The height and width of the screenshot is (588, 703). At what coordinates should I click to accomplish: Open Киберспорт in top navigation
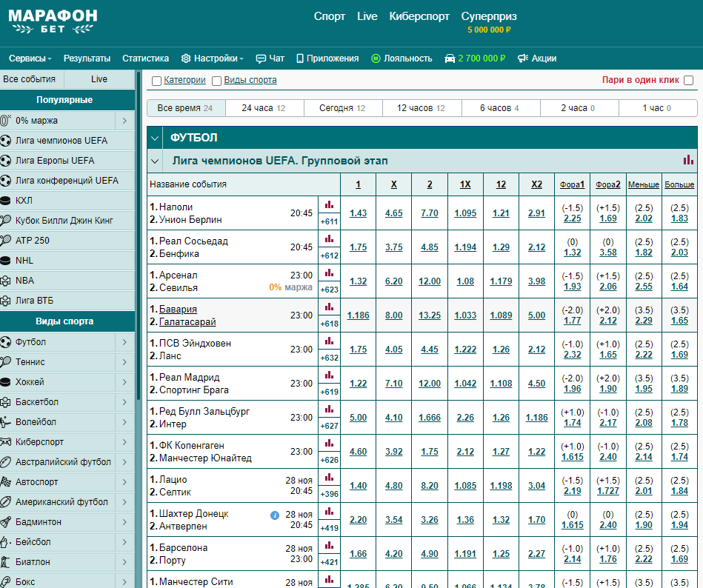pos(419,16)
